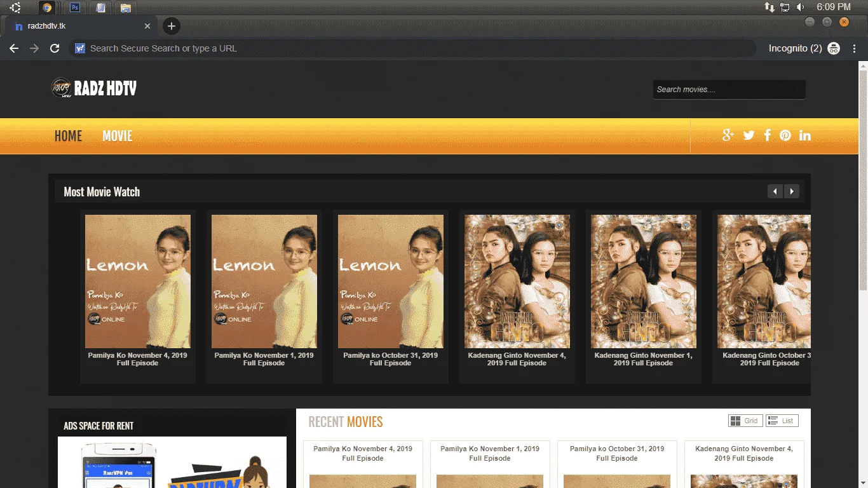The height and width of the screenshot is (488, 868).
Task: Switch Recent Movies to List view
Action: pyautogui.click(x=782, y=421)
